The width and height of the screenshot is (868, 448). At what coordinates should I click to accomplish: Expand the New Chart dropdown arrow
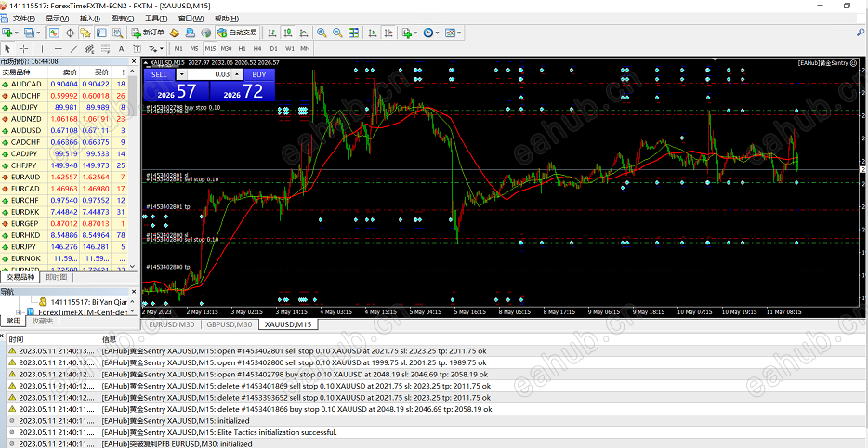[17, 33]
